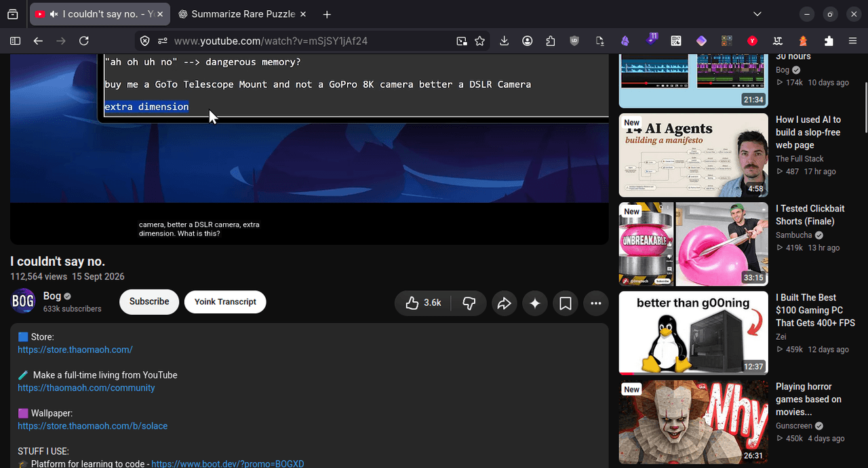Open the Firefox account icon

click(x=527, y=41)
